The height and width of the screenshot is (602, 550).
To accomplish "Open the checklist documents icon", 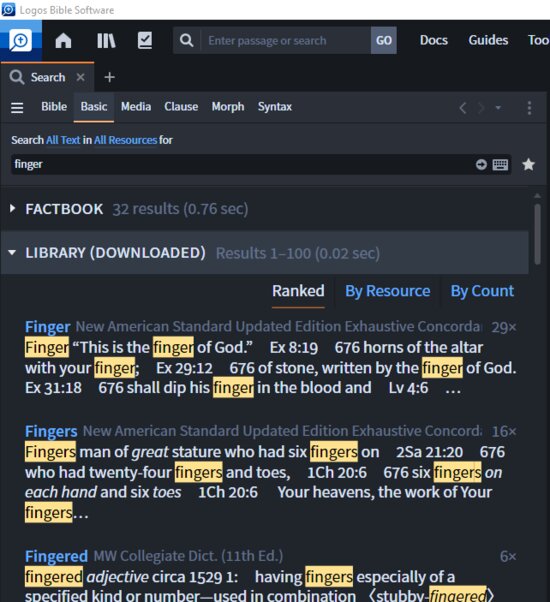I will 145,40.
